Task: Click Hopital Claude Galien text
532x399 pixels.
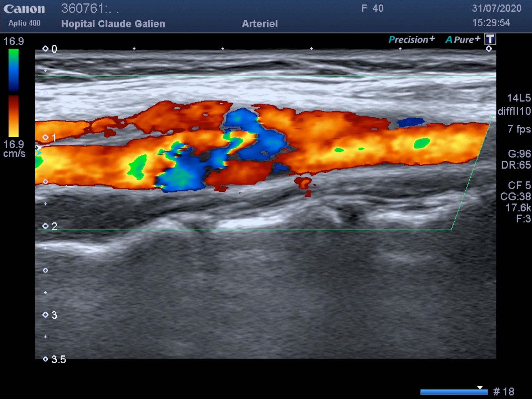Action: click(113, 24)
